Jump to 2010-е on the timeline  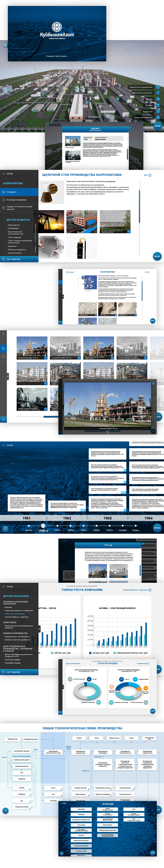tap(109, 526)
